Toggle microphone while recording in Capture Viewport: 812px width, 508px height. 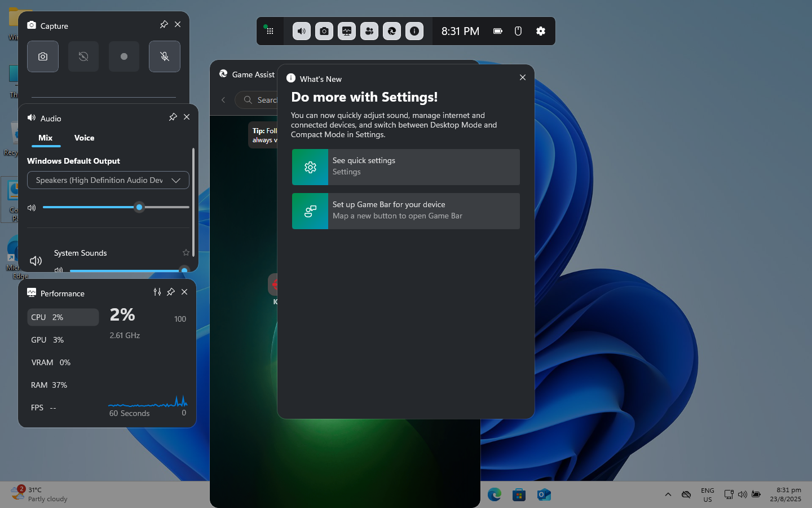pyautogui.click(x=165, y=56)
